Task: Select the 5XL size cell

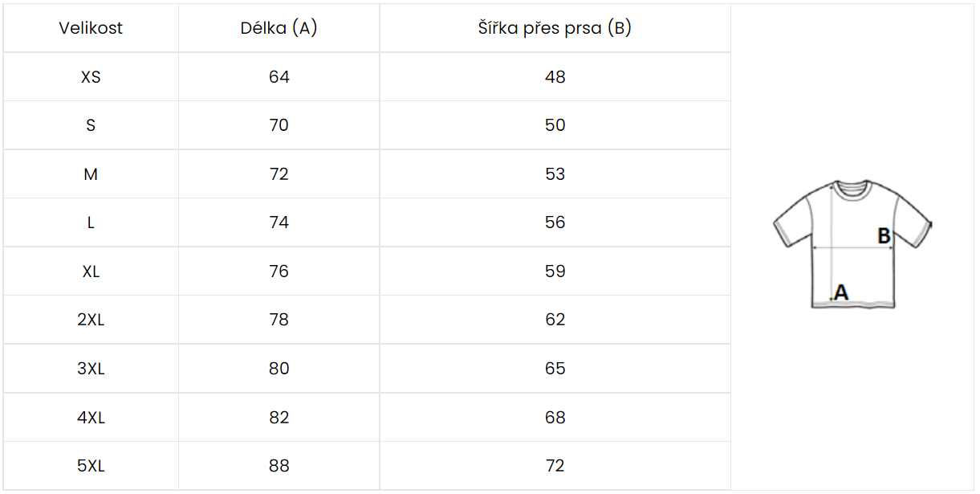Action: click(x=91, y=466)
